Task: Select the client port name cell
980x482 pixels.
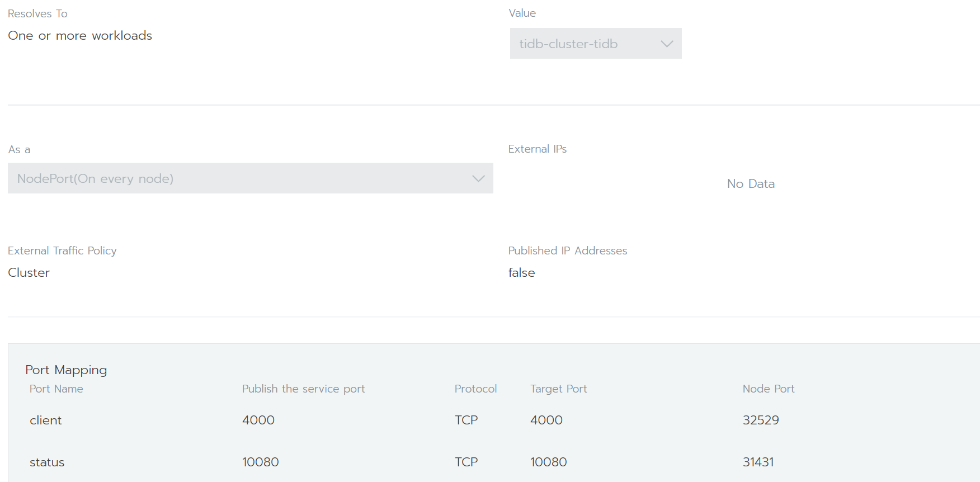Action: [46, 420]
